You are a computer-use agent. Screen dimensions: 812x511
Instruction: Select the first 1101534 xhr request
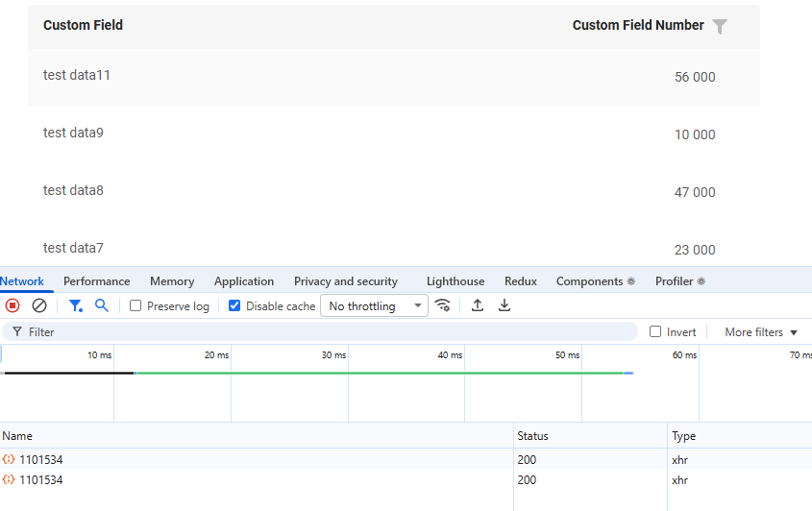(x=41, y=460)
